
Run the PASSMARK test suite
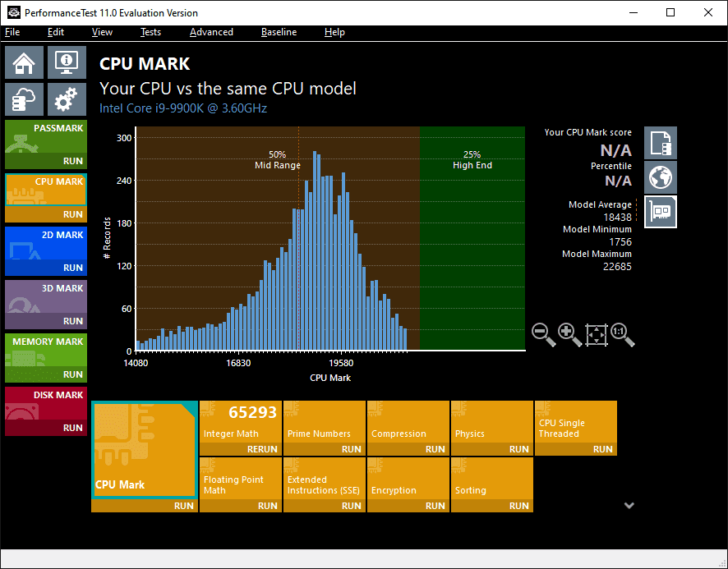pos(46,161)
